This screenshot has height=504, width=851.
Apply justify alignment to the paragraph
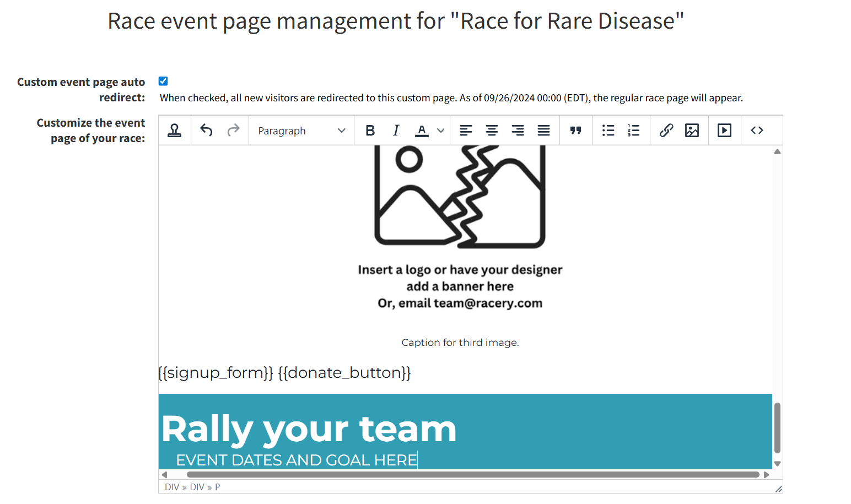pyautogui.click(x=543, y=130)
